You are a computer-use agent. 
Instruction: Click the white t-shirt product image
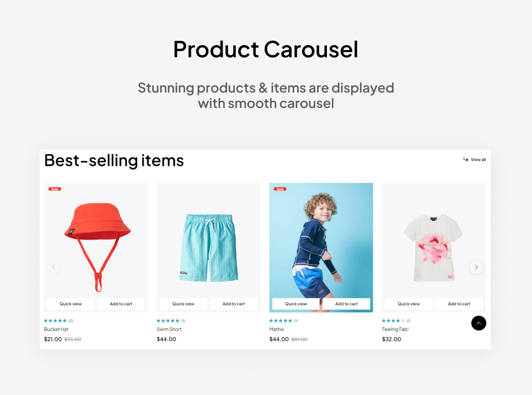433,247
